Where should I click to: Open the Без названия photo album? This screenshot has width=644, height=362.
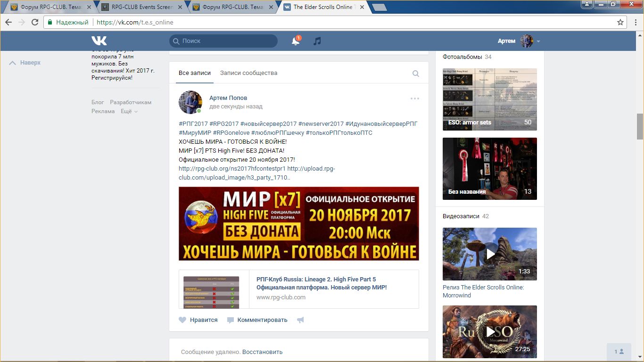click(490, 169)
